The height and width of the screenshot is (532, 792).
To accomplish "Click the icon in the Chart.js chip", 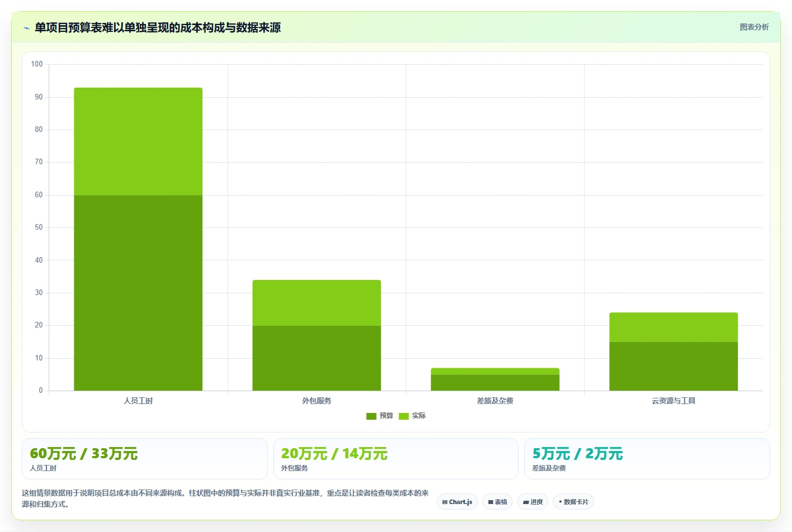I will pyautogui.click(x=445, y=502).
